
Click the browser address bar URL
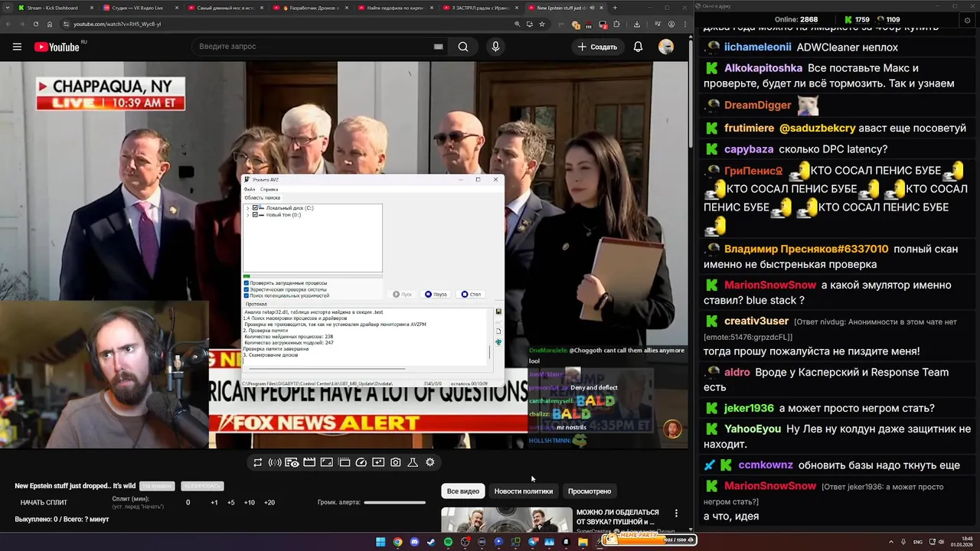click(117, 24)
